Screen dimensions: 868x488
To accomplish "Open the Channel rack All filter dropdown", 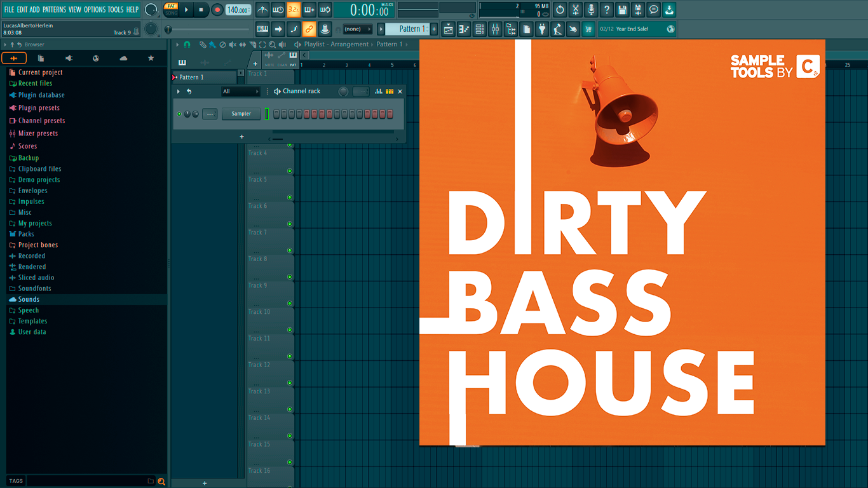I will tap(240, 91).
